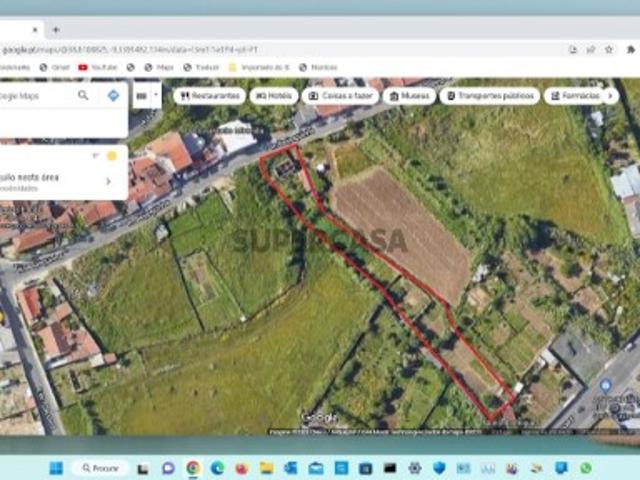Open a new browser tab
The width and height of the screenshot is (640, 480).
pos(56,30)
